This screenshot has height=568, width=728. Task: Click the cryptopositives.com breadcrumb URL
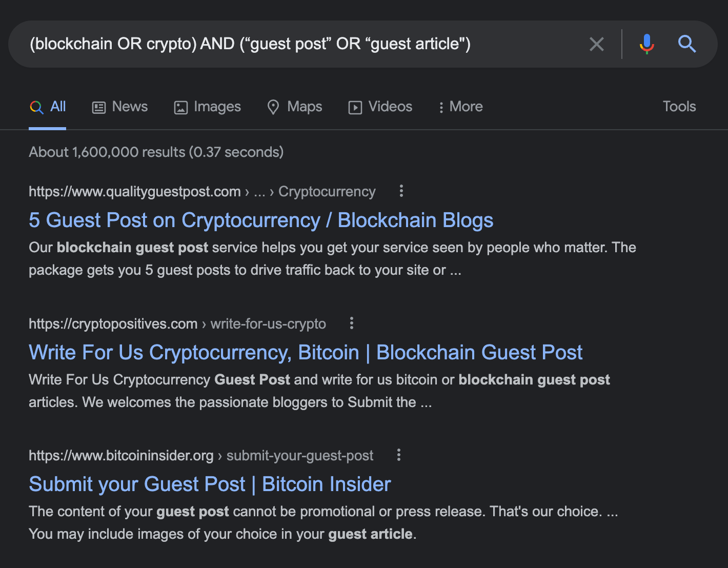tap(113, 323)
